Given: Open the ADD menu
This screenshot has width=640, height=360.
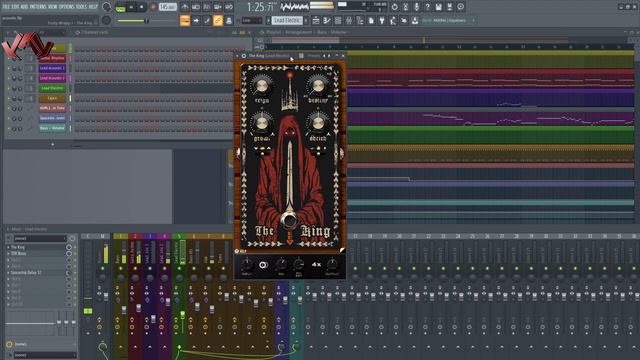Looking at the screenshot, I should [24, 7].
